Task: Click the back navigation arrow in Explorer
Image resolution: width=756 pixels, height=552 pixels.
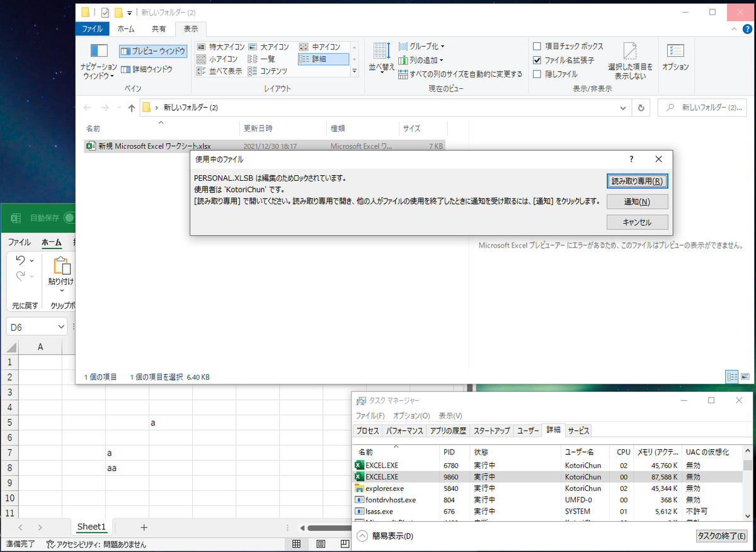Action: coord(88,108)
